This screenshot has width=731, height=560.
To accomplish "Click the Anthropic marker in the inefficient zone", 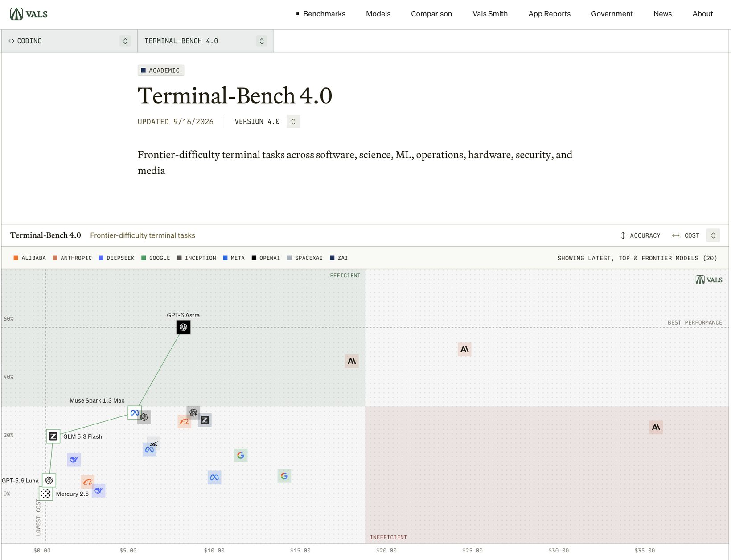I will pyautogui.click(x=656, y=427).
